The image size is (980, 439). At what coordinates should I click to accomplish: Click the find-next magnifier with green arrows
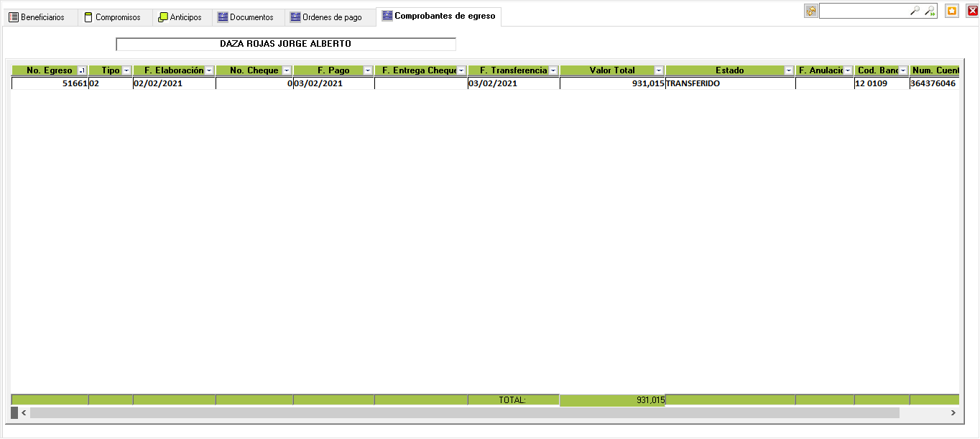tap(930, 11)
